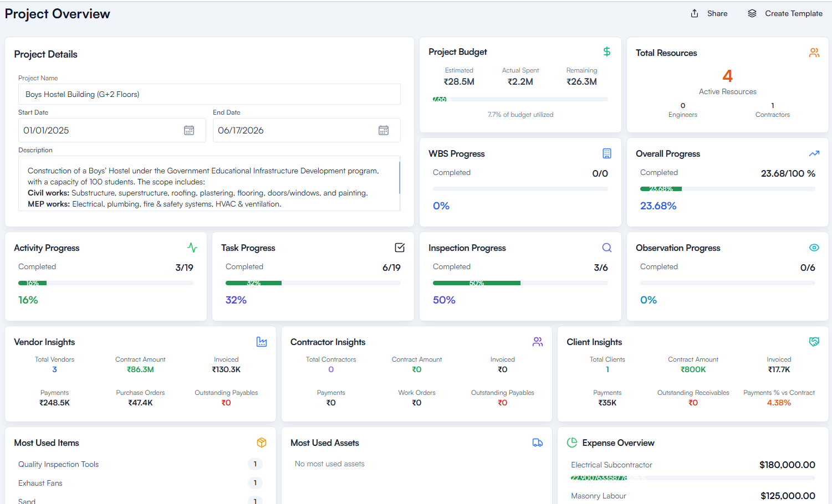Click the Total Resources people icon
832x504 pixels.
[x=814, y=53]
